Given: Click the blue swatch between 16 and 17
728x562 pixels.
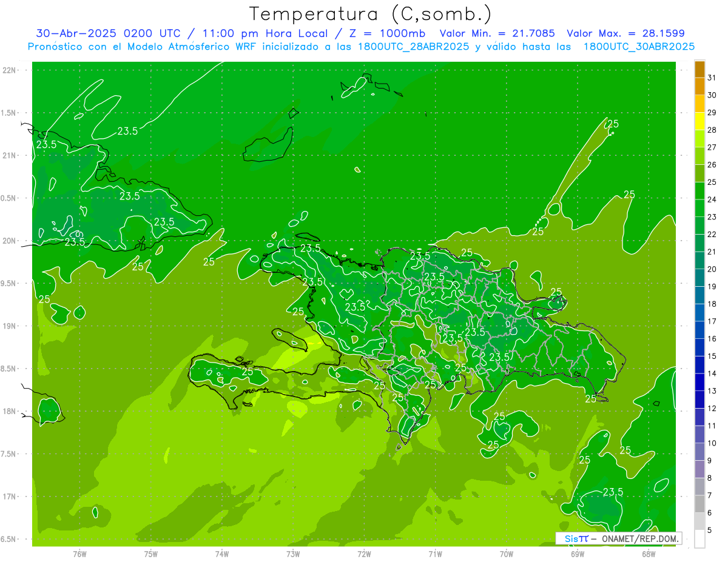Looking at the screenshot, I should [699, 330].
